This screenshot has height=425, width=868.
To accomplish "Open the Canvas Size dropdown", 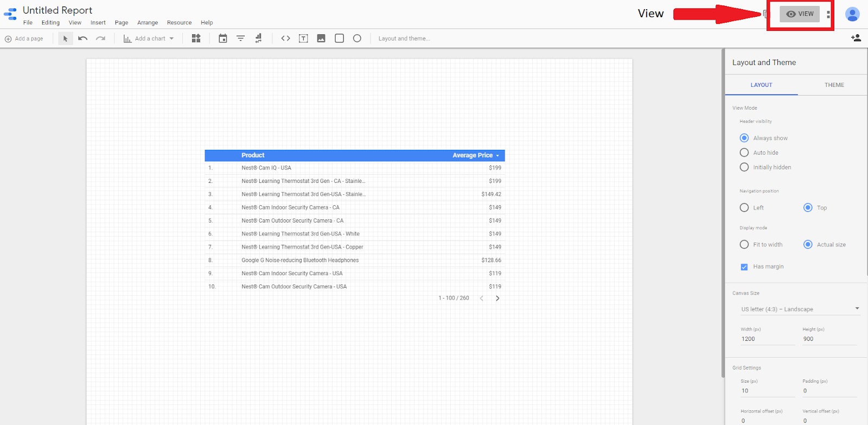I will (x=800, y=309).
